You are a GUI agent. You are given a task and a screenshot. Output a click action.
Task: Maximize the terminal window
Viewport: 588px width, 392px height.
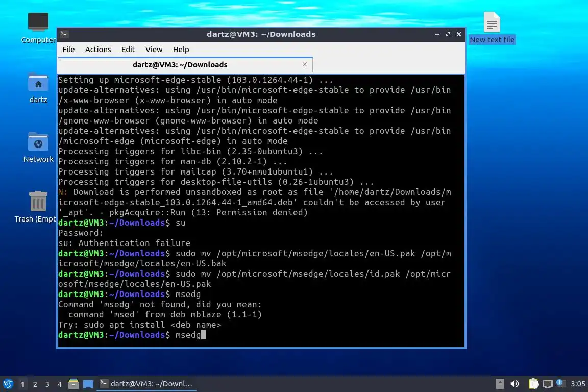[448, 34]
